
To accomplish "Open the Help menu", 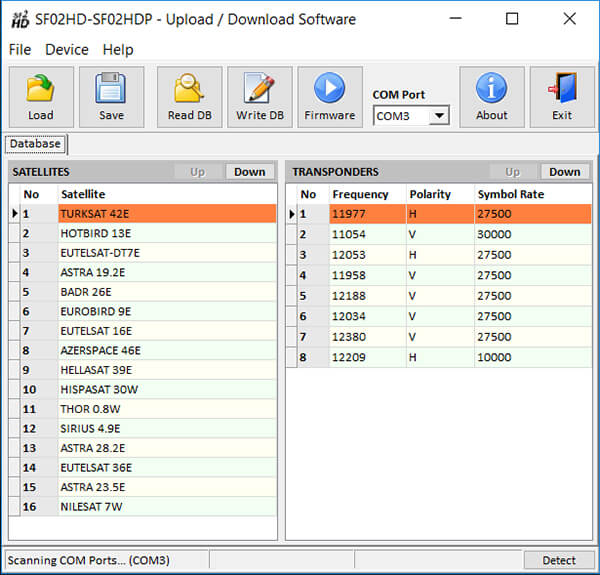I will (x=118, y=50).
